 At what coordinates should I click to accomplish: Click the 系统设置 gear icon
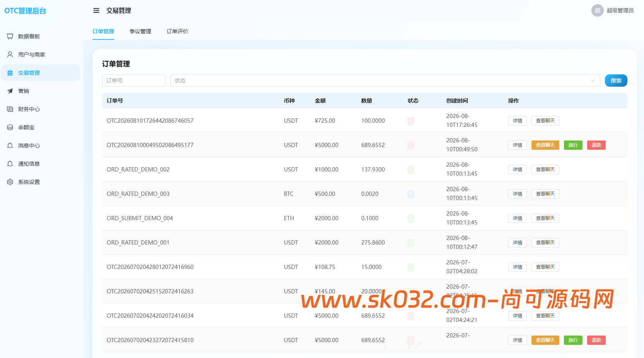point(10,182)
